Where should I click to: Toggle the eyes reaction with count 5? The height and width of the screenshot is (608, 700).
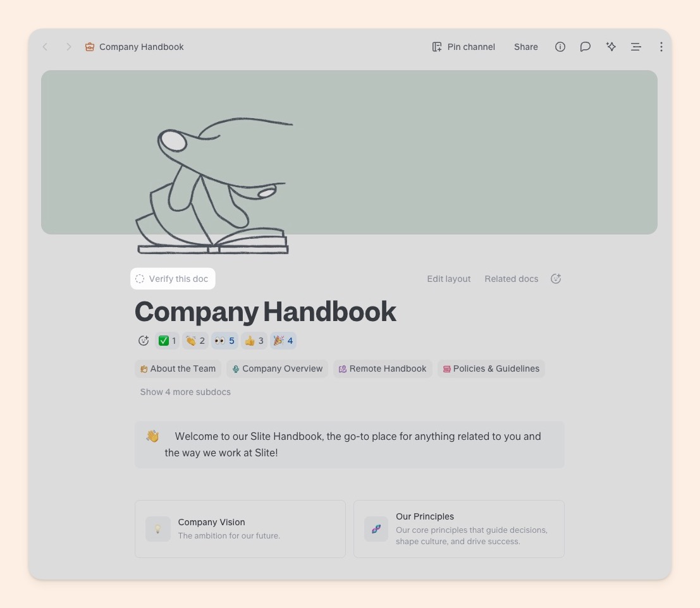click(x=224, y=341)
